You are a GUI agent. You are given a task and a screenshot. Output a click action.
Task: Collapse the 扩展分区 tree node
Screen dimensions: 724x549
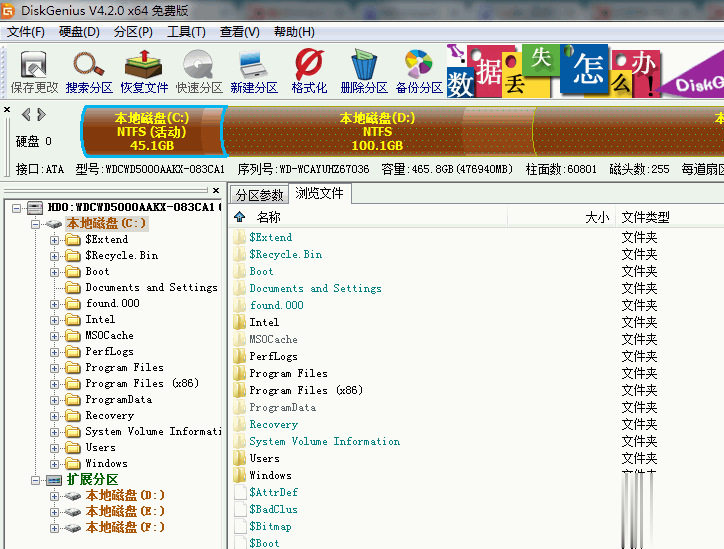pos(36,481)
